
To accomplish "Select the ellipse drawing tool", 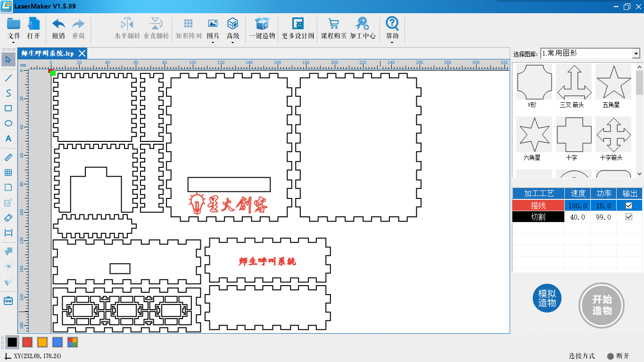I will coord(8,123).
